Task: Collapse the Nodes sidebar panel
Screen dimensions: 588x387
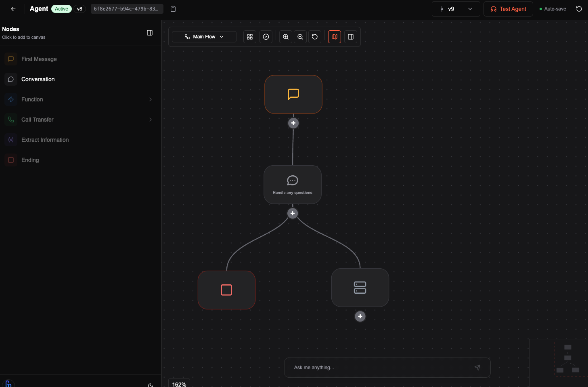Action: [150, 33]
